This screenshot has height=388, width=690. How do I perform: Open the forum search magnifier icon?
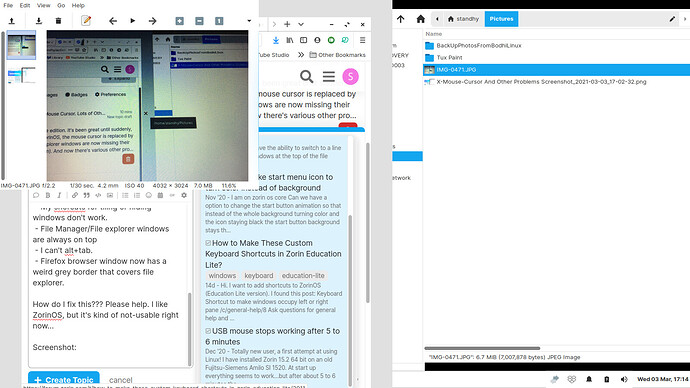307,77
